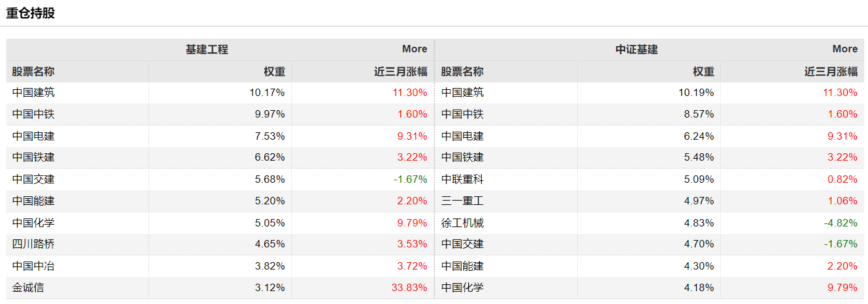Click the 4.83% weight value
The height and width of the screenshot is (304, 868).
coord(699,223)
